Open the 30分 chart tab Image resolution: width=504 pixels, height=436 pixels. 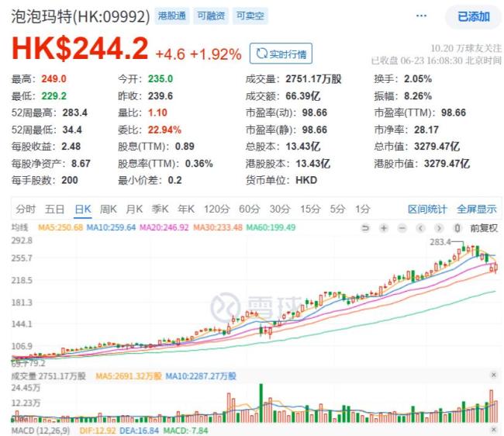pos(280,209)
